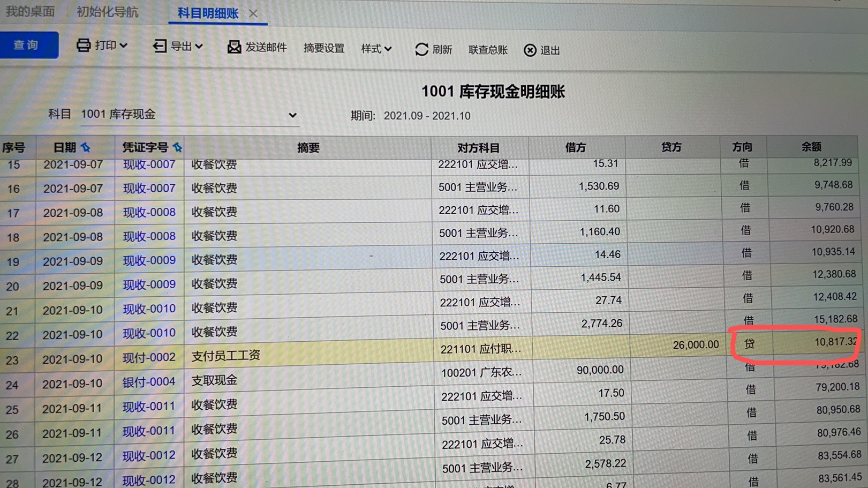Screen dimensions: 868x488
Task: Close the 科目明细账 tab
Action: [253, 13]
